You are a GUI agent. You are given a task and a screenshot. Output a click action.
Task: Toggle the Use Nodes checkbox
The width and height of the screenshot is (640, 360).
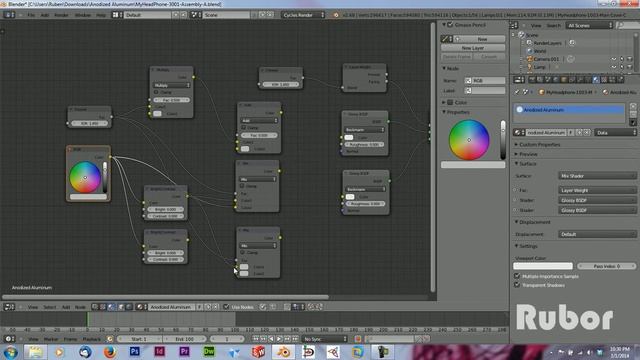click(226, 307)
